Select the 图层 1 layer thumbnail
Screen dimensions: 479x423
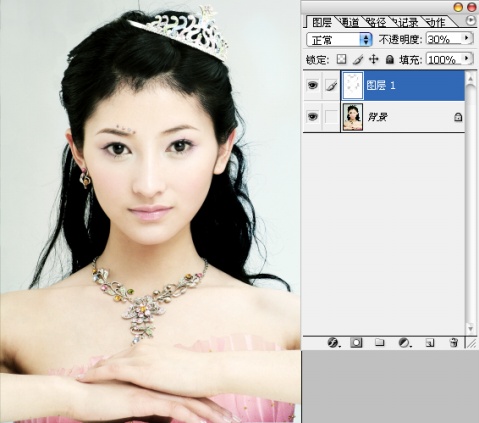click(x=353, y=86)
